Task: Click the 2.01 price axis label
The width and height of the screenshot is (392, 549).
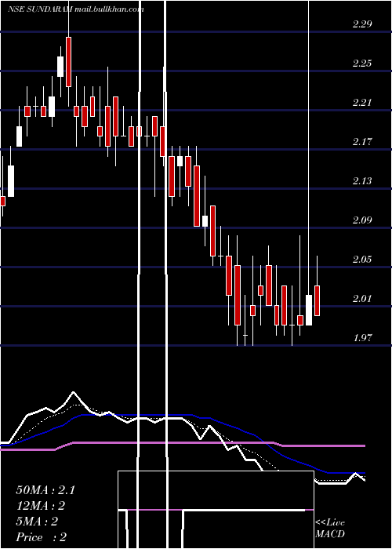Action: [362, 299]
